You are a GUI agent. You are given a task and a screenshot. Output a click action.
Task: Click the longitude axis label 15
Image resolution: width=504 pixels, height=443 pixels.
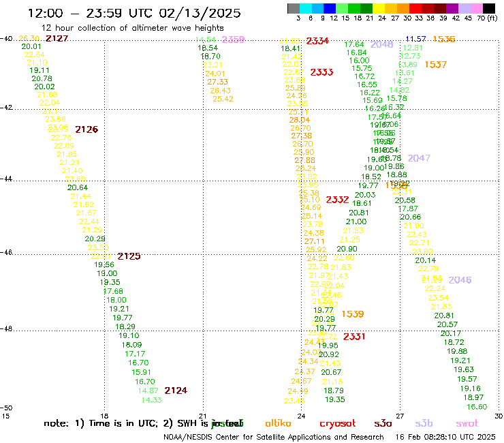tap(5, 416)
